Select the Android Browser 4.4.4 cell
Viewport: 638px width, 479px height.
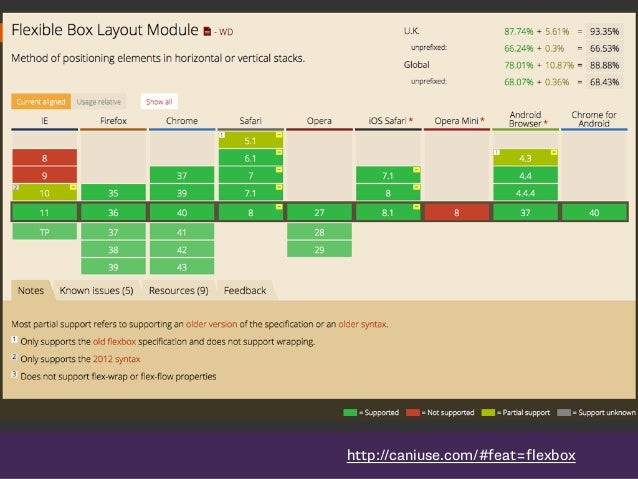click(526, 192)
